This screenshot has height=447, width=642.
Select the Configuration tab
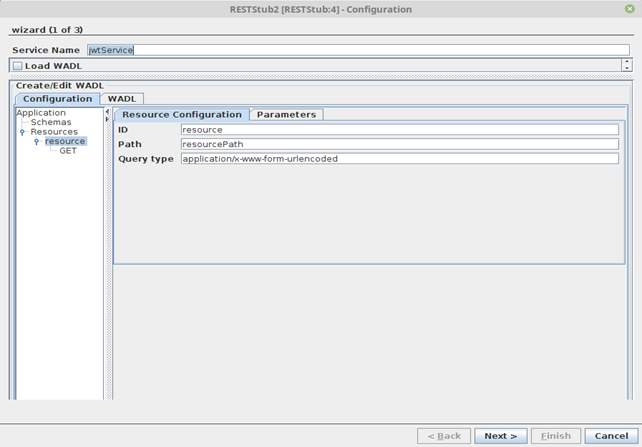(x=57, y=99)
